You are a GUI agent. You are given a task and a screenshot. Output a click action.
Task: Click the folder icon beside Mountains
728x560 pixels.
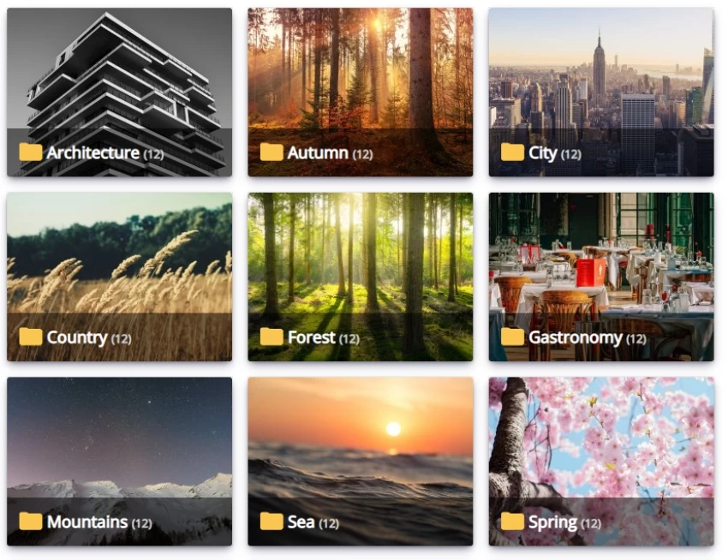(31, 521)
